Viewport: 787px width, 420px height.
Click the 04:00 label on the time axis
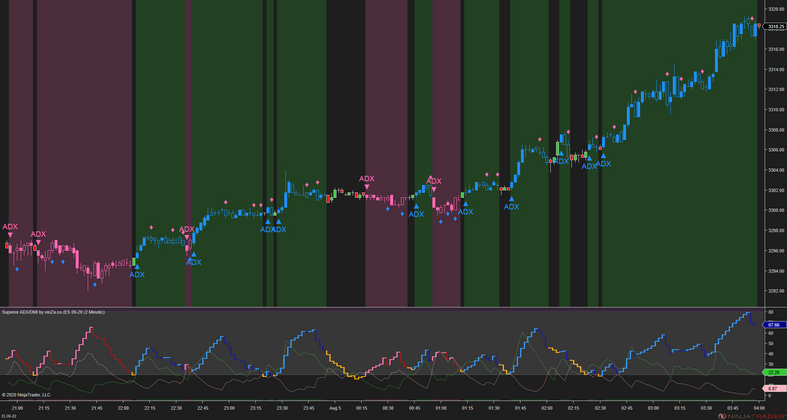(x=759, y=408)
